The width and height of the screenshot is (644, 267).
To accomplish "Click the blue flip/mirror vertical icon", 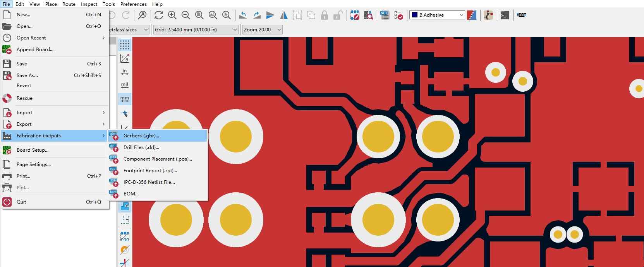I will point(270,15).
